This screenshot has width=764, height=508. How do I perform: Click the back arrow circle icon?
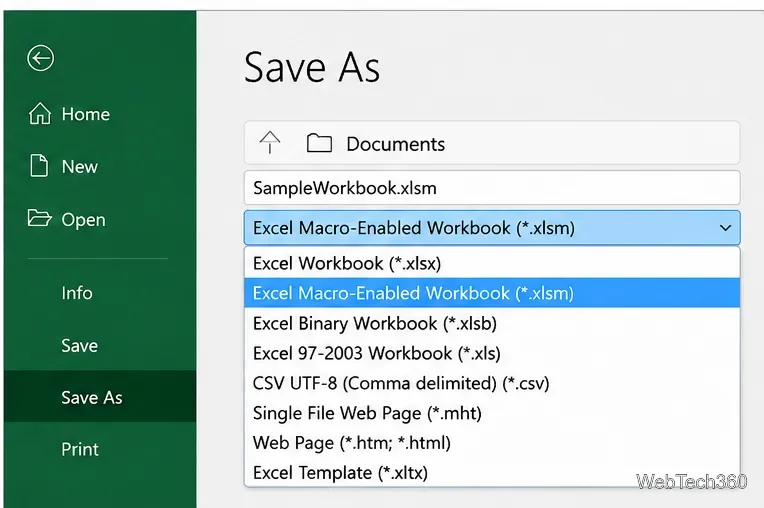click(x=40, y=58)
